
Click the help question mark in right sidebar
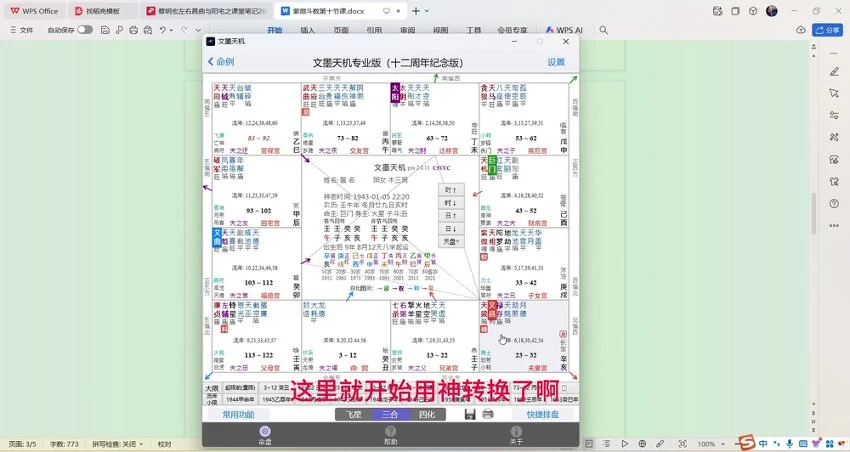pos(834,204)
